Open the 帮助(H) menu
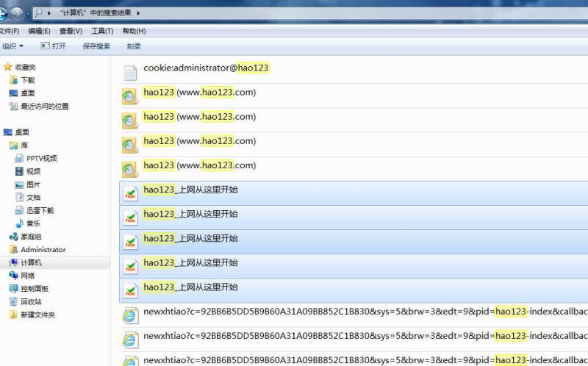This screenshot has width=588, height=366. 135,31
